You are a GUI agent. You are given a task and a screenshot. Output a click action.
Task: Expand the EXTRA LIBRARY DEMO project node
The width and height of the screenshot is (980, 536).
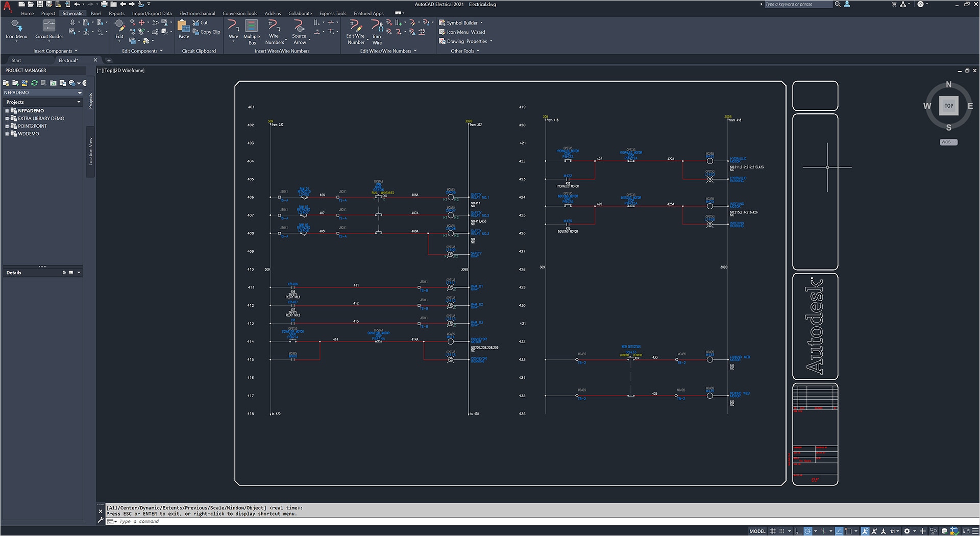click(x=7, y=118)
